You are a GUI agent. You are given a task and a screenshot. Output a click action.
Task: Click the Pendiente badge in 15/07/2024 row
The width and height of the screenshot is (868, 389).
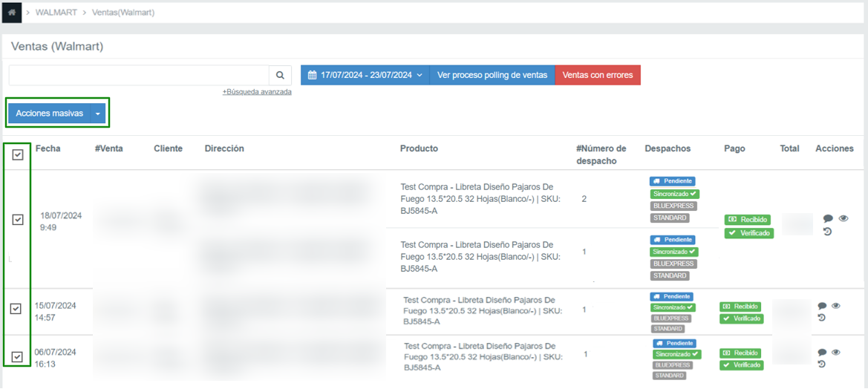click(671, 297)
